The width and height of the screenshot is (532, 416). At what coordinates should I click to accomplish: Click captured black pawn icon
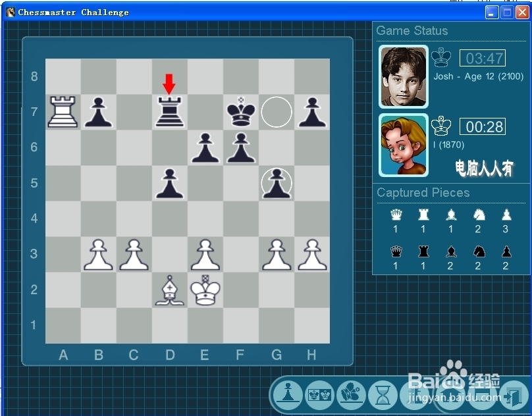coord(506,251)
